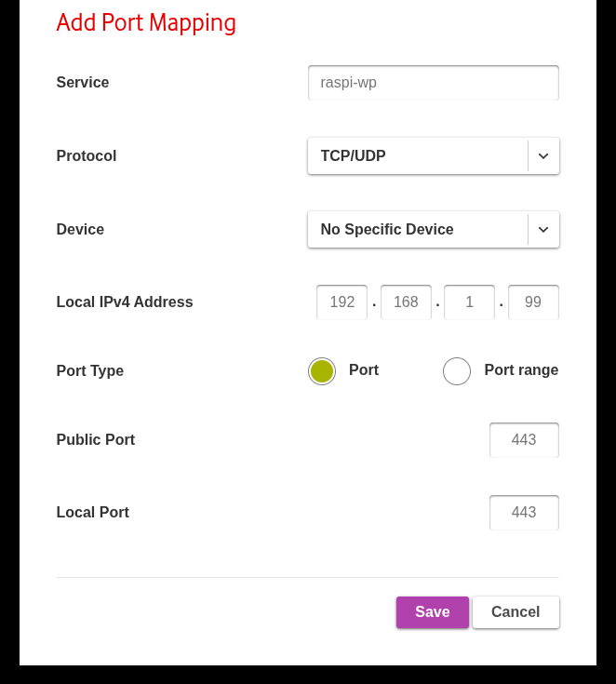Open the Protocol TCP/UDP dropdown

click(418, 156)
